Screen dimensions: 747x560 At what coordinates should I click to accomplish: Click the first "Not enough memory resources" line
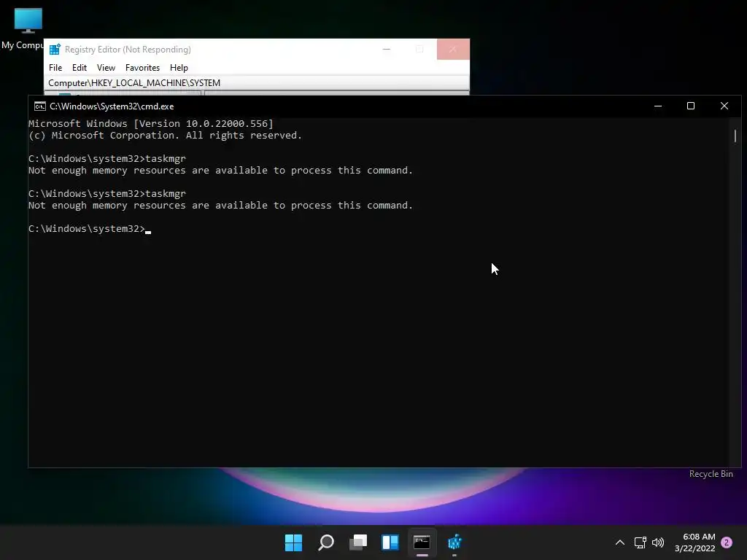tap(220, 171)
